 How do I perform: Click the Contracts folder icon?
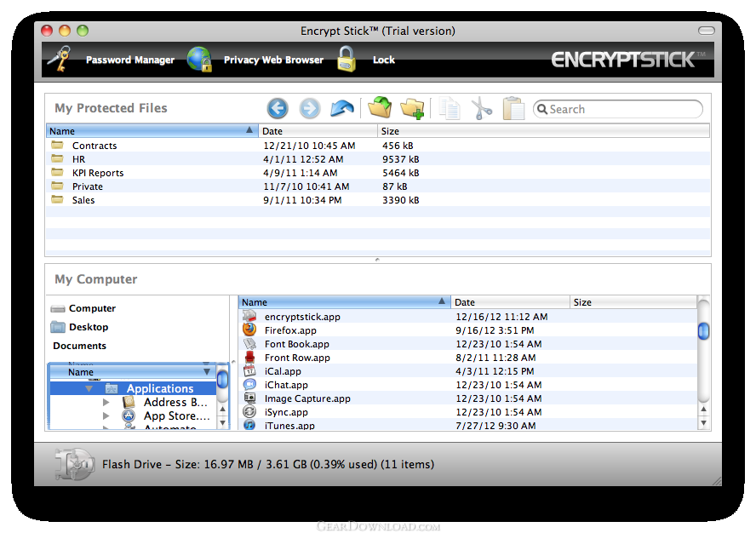click(57, 146)
